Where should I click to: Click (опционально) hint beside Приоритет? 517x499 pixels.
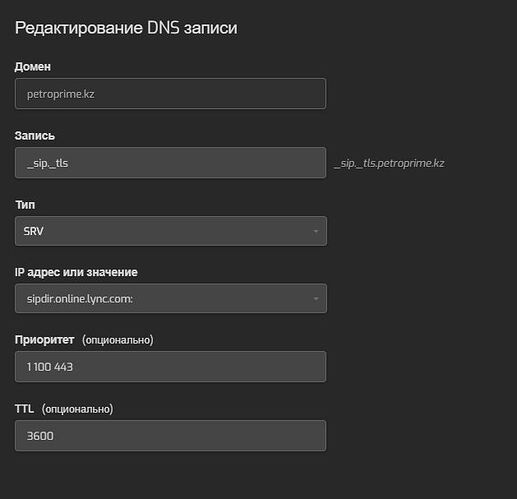point(118,340)
